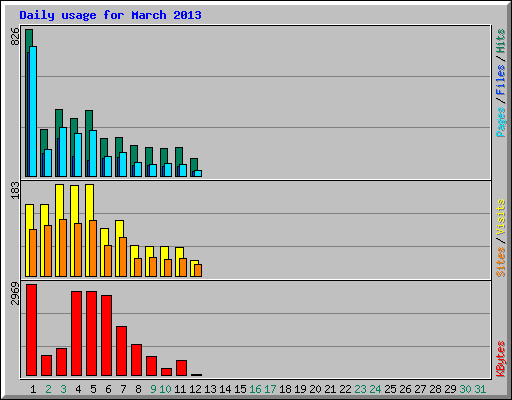Select the red KBytes bar for day 7

[121, 351]
